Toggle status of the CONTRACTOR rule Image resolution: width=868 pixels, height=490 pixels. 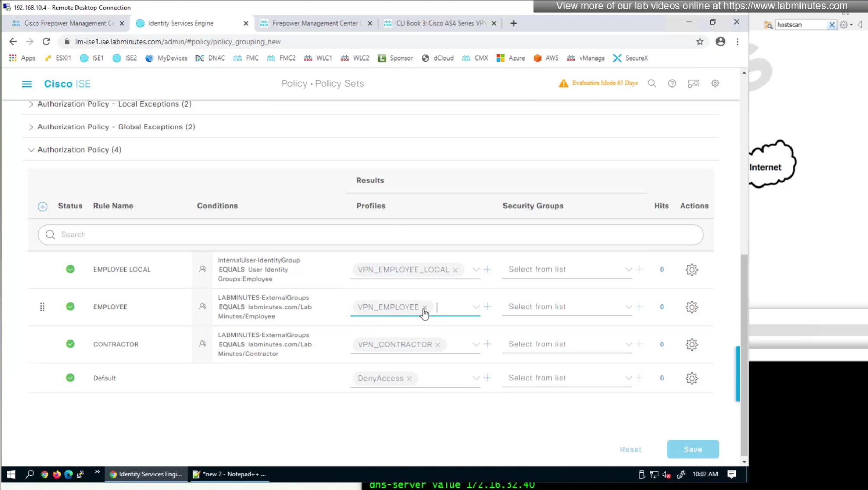70,344
